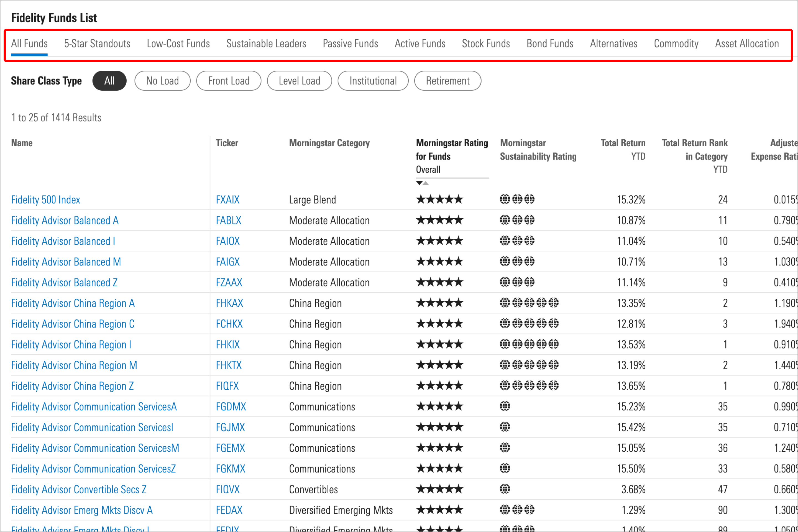Click the 3.68% total return value

633,489
